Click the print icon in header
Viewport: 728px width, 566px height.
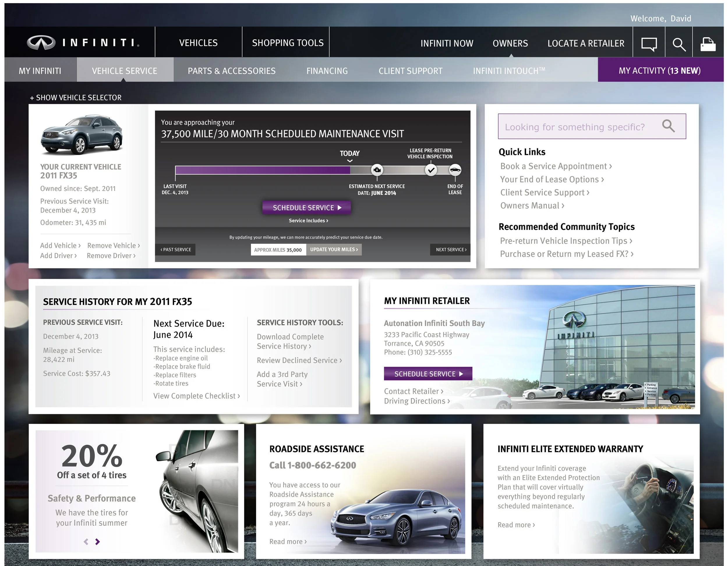tap(708, 44)
